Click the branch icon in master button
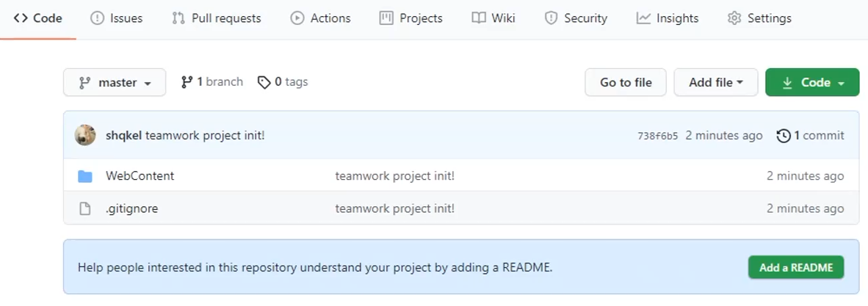 pyautogui.click(x=84, y=82)
